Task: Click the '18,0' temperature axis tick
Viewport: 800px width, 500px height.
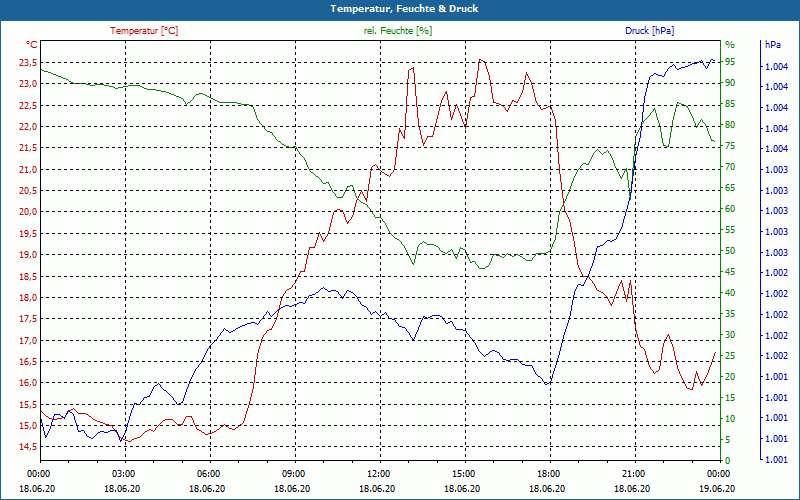Action: (x=29, y=297)
